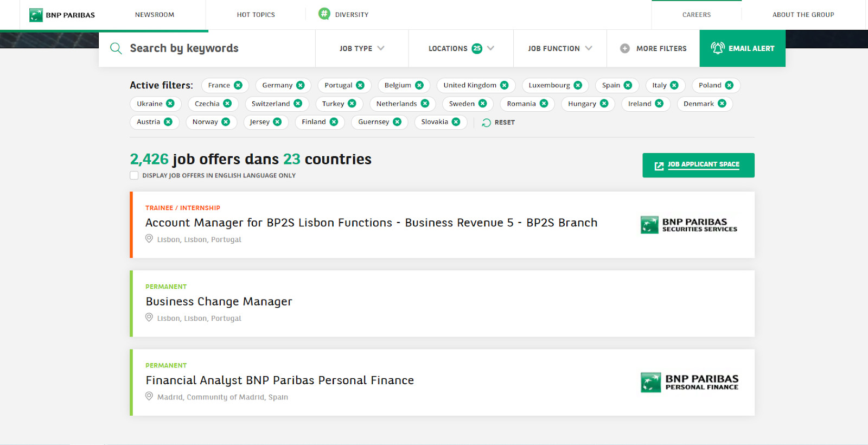Open the Newsroom tab

155,15
